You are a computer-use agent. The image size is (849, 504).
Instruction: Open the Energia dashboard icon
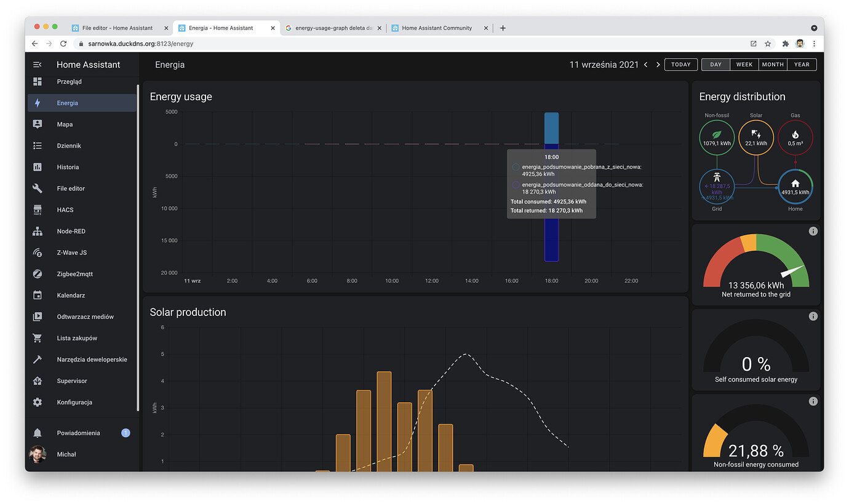click(37, 103)
